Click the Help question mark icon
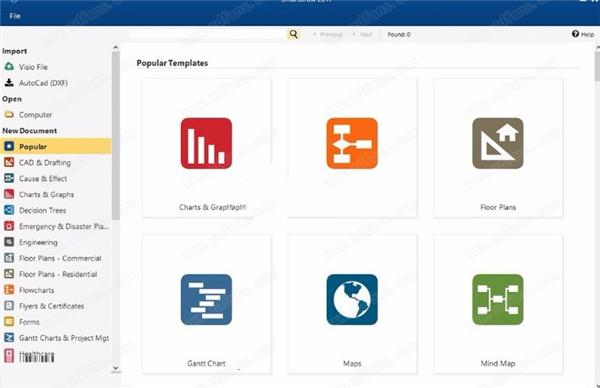600x388 pixels. (576, 34)
